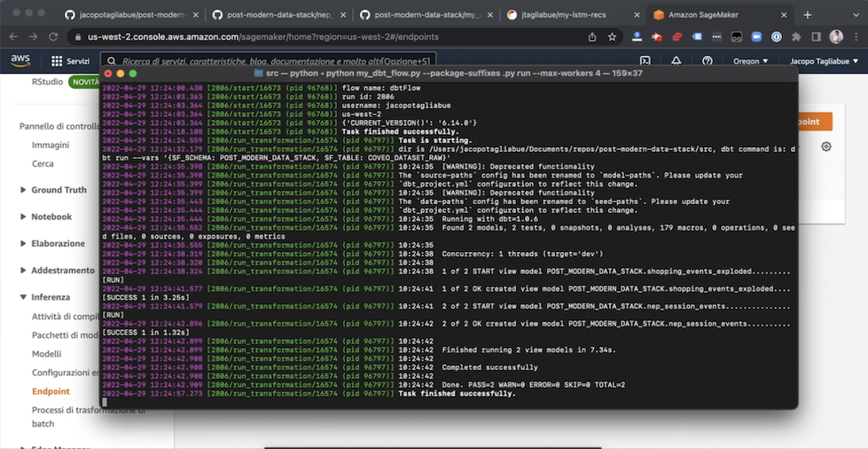The image size is (868, 449).
Task: Open the Oregon region dropdown
Action: click(x=751, y=61)
